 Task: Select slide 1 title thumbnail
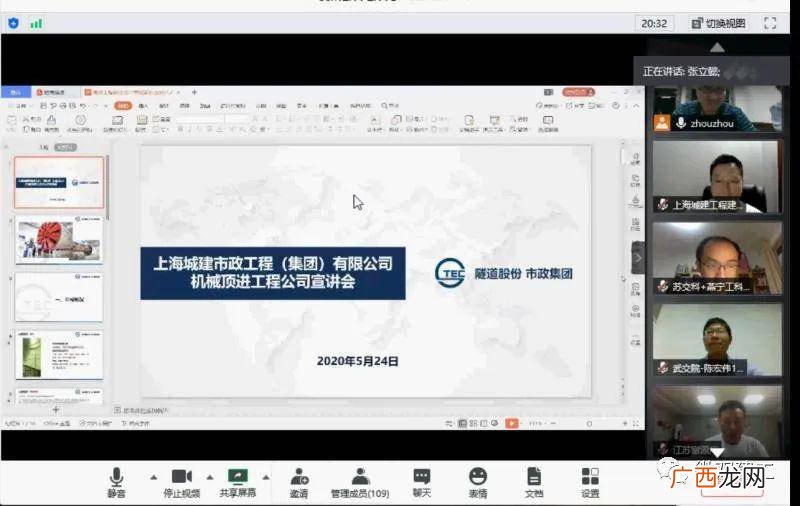(59, 183)
